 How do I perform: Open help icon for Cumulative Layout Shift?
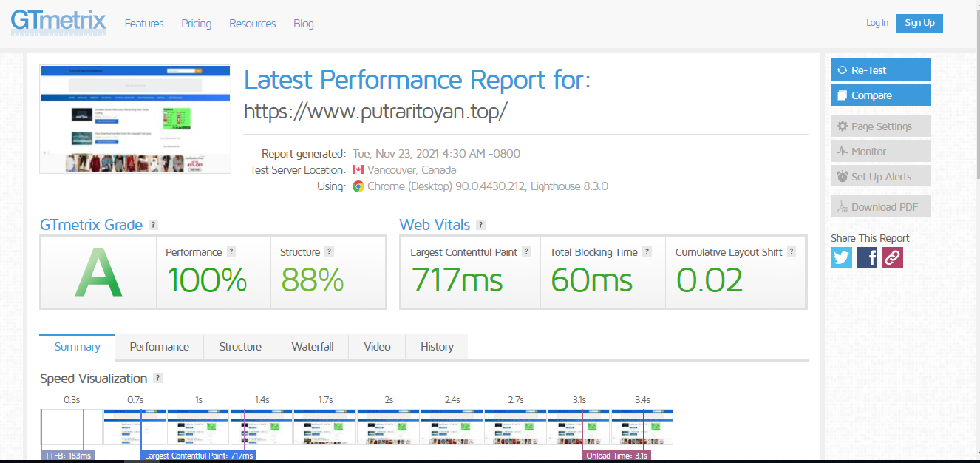tap(792, 251)
